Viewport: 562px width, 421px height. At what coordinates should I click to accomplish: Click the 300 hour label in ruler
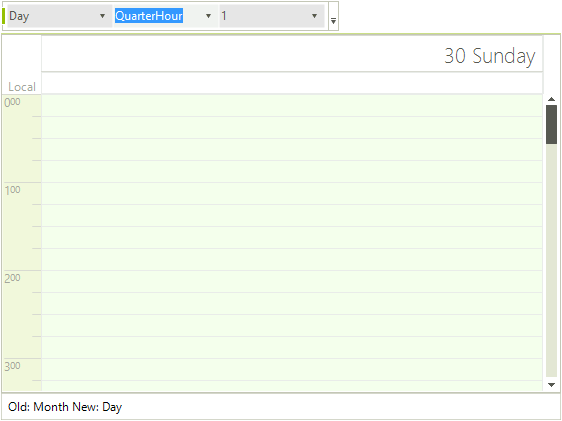point(12,366)
